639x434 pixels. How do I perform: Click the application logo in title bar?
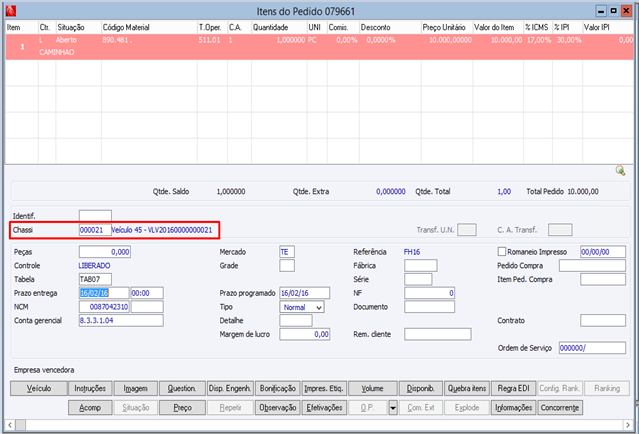pyautogui.click(x=11, y=11)
